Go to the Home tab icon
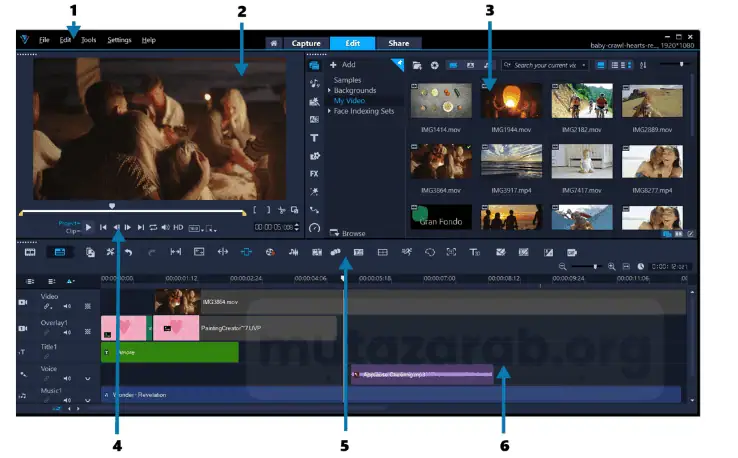The width and height of the screenshot is (738, 458). 273,43
